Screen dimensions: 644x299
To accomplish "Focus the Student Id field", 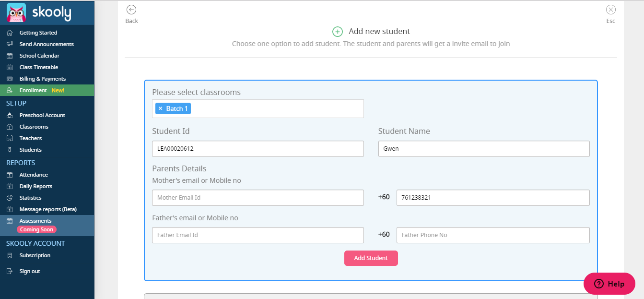I will 258,149.
